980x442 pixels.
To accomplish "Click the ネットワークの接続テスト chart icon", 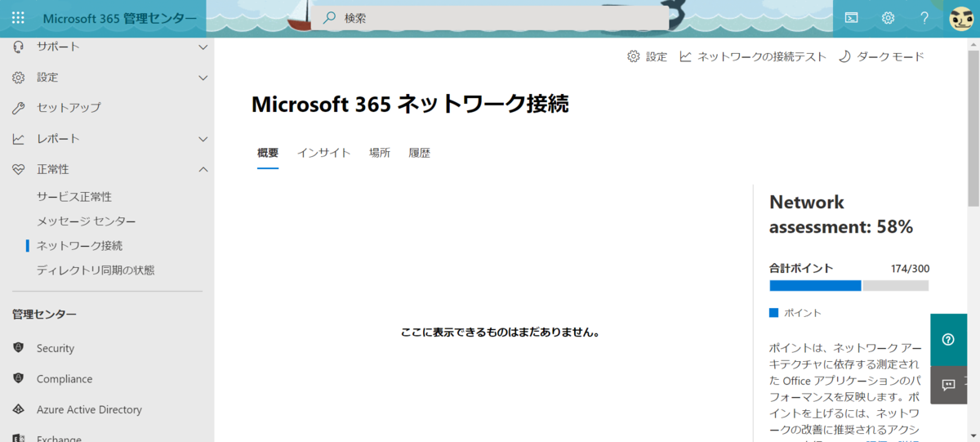I will [x=685, y=56].
